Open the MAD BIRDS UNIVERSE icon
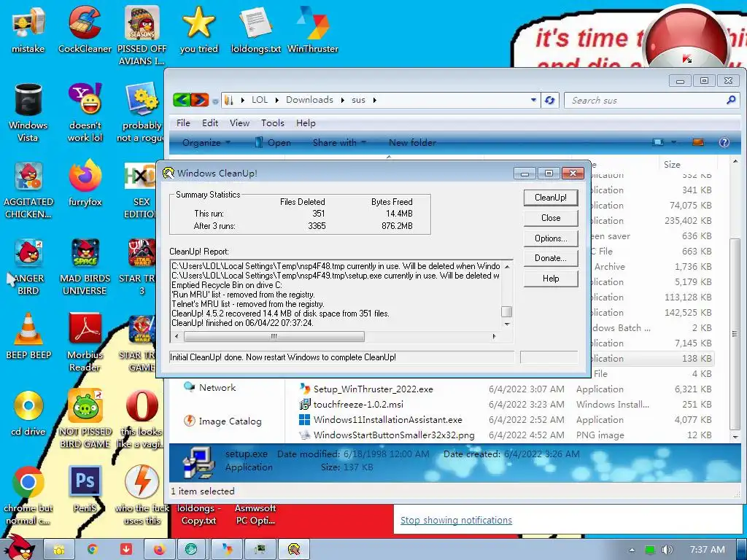Viewport: 747px width, 560px height. pos(85,265)
